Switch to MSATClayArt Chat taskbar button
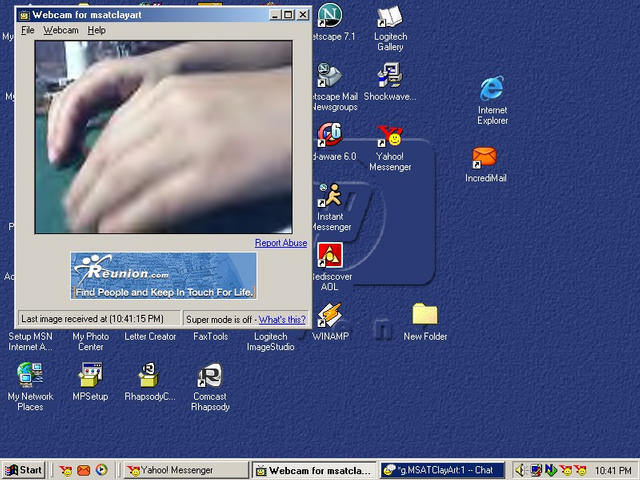The width and height of the screenshot is (640, 480). click(443, 470)
